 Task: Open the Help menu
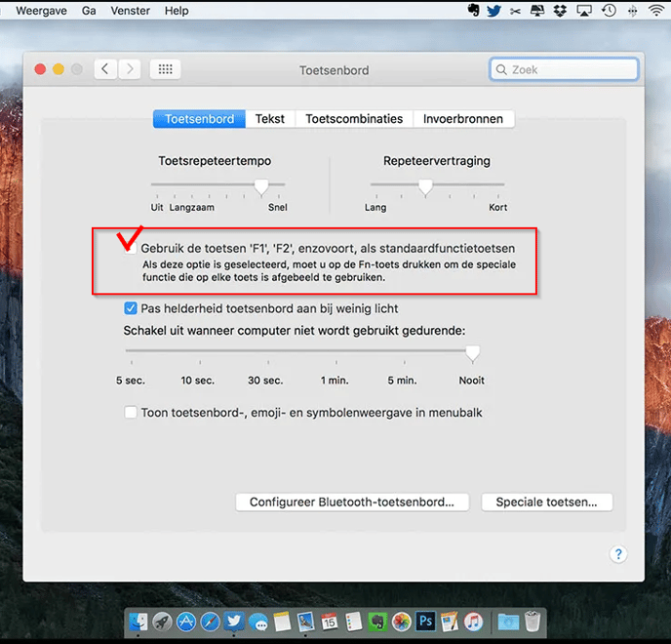click(x=177, y=11)
